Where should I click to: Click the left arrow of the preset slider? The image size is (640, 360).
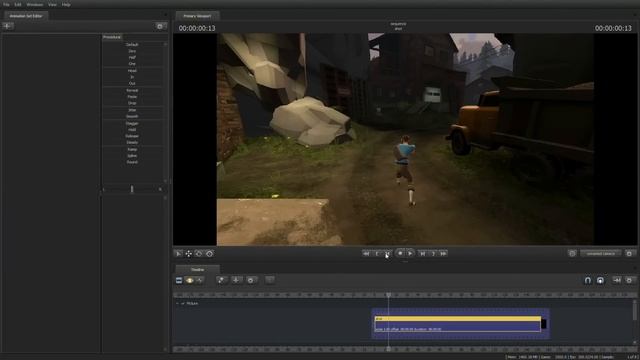click(104, 189)
